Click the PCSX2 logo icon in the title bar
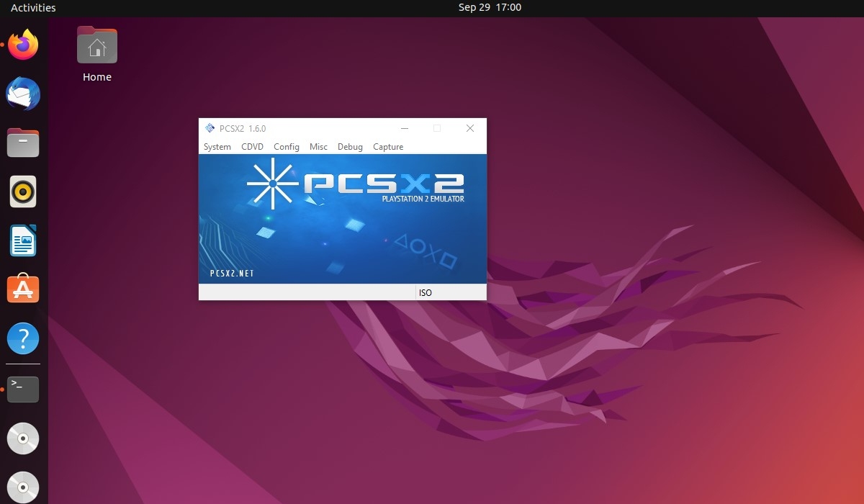 click(x=210, y=127)
